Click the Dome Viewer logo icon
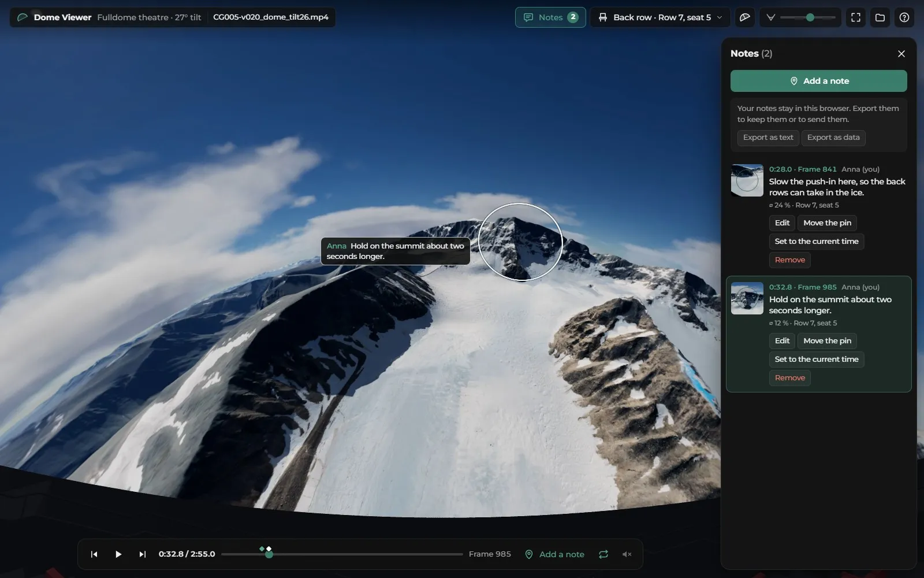 (x=23, y=17)
